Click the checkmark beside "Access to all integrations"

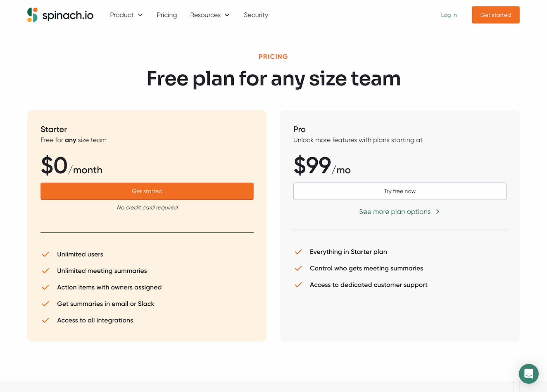45,320
